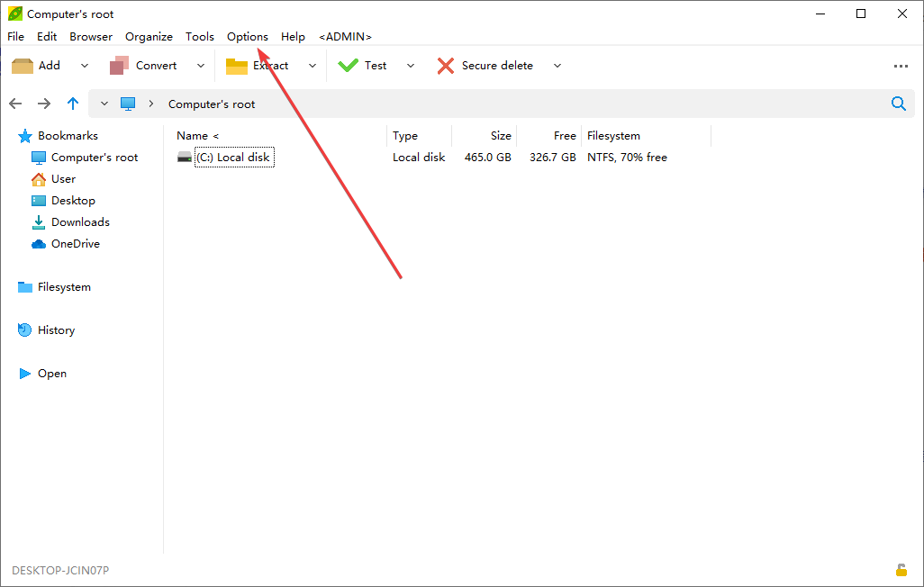Click the search magnifier icon
Screen dimensions: 924x587
point(898,104)
